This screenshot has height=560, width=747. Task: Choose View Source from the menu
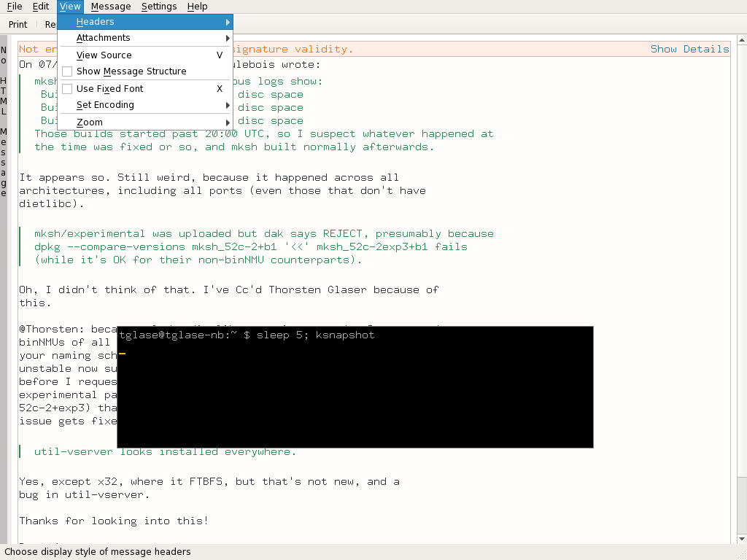click(145, 55)
